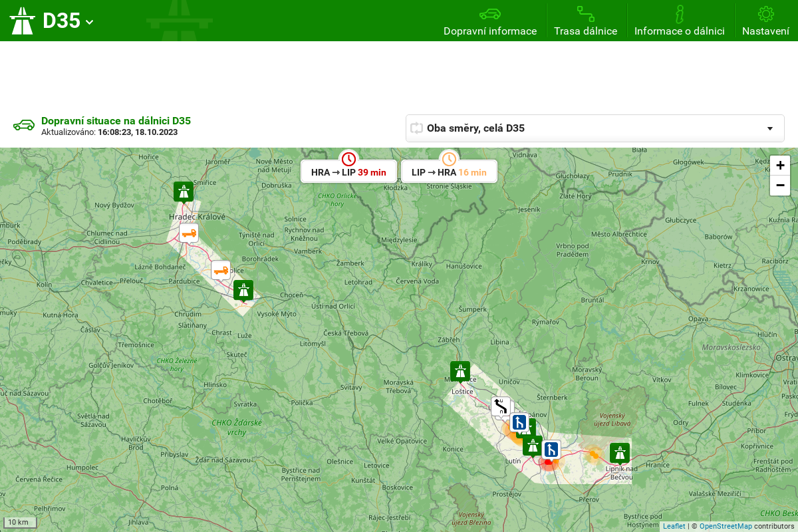Open Nastavení settings
This screenshot has height=532, width=798.
(x=765, y=21)
